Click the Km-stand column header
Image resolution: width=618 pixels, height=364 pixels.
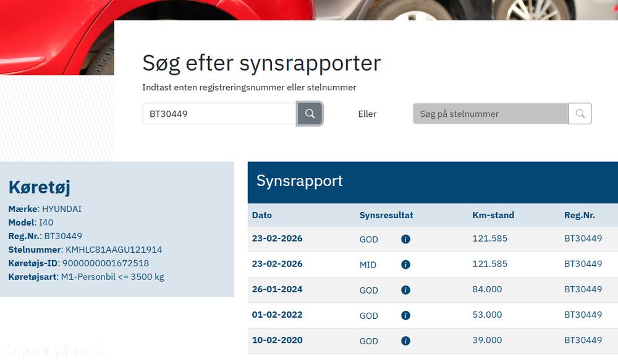tap(493, 215)
